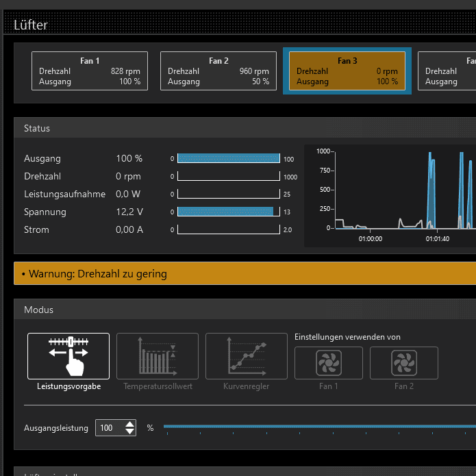This screenshot has height=476, width=476.
Task: Increase Ausgangsleistung with up arrow
Action: [130, 425]
